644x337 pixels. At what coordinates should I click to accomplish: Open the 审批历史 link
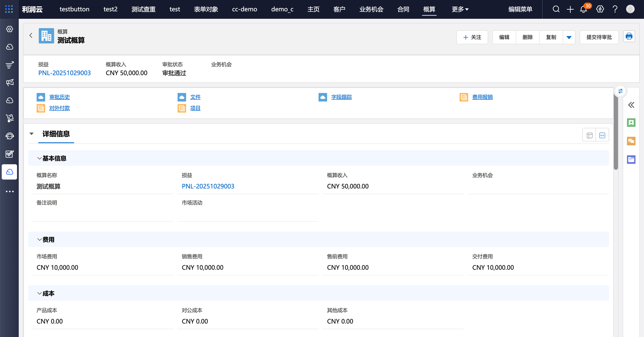click(60, 97)
